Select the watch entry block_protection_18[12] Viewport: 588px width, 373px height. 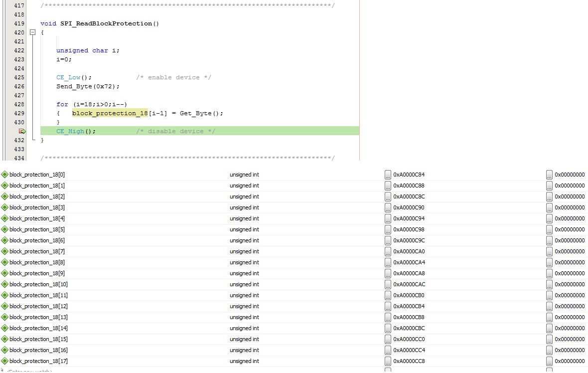coord(39,306)
